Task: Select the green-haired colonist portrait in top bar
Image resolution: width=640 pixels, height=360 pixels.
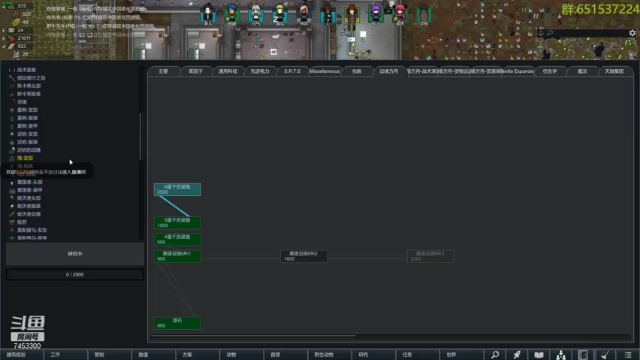Action: pyautogui.click(x=280, y=14)
